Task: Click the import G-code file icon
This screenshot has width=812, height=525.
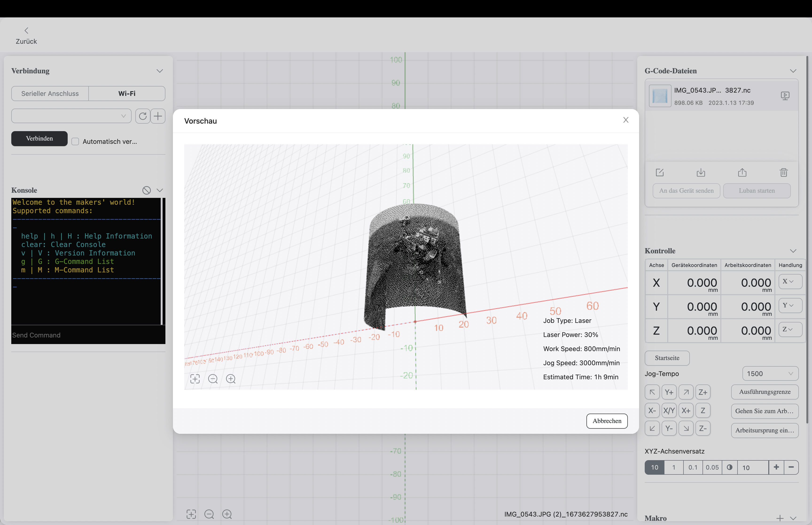Action: (x=701, y=172)
